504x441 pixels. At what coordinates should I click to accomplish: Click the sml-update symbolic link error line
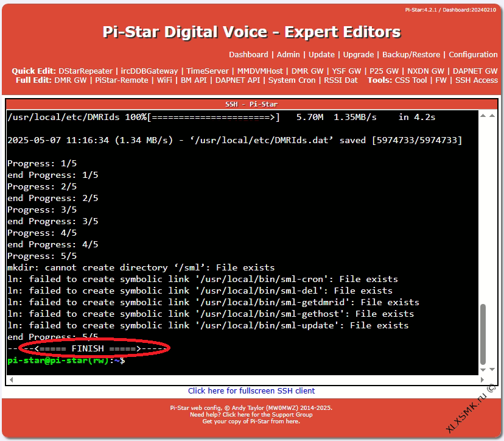pos(208,325)
